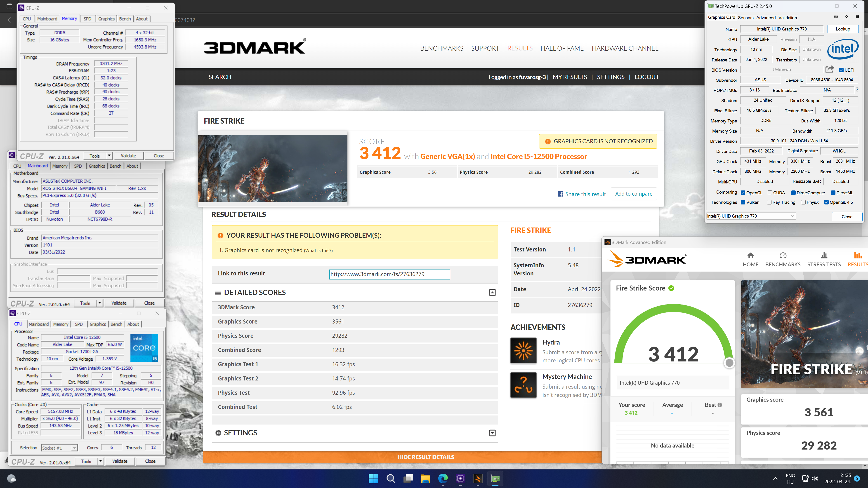Show hidden system tray icons
The image size is (868, 488).
(775, 478)
